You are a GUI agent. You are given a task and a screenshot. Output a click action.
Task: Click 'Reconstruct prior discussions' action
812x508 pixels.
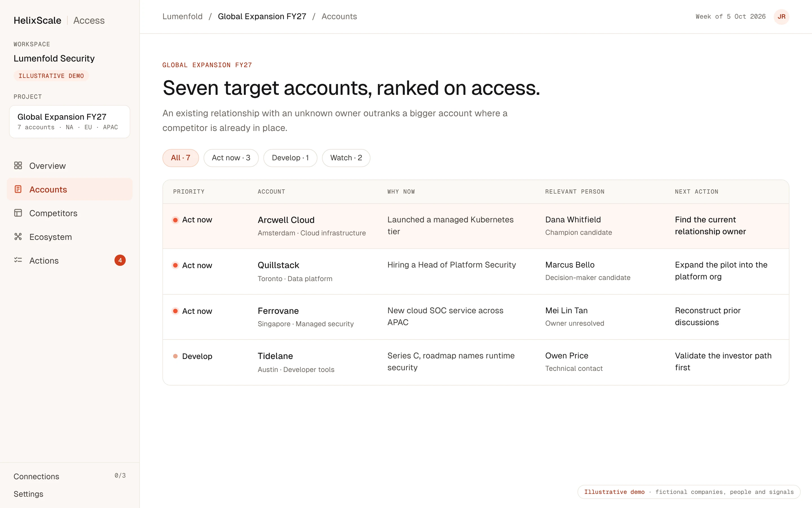708,316
